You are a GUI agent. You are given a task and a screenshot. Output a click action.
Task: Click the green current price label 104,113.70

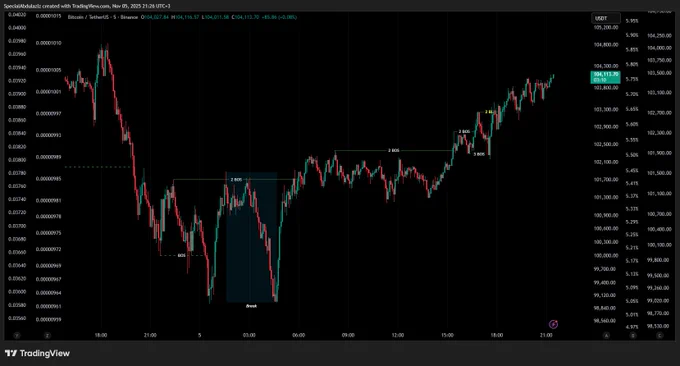pos(605,77)
